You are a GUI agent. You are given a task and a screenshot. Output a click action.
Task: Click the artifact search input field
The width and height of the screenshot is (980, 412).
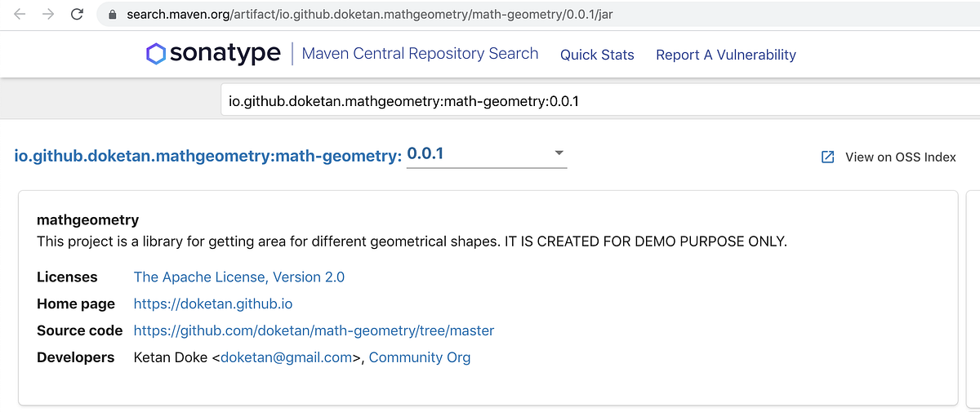[x=600, y=102]
